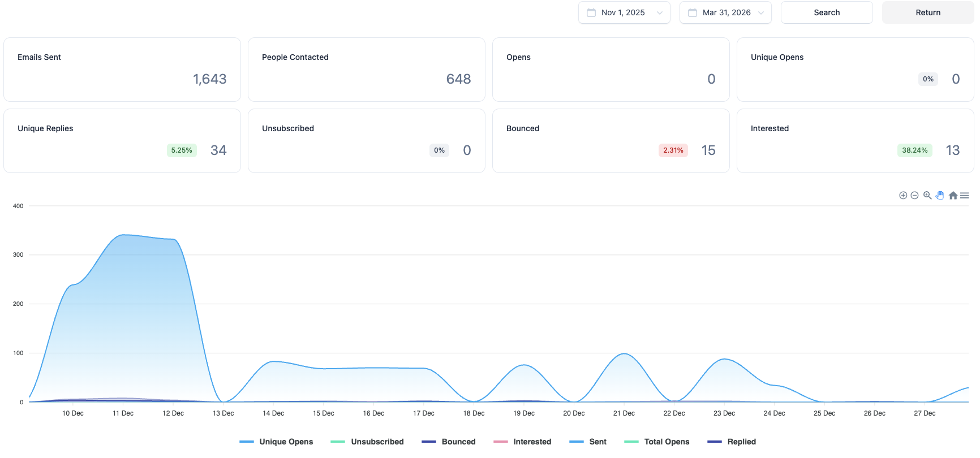Image resolution: width=980 pixels, height=458 pixels.
Task: Toggle the Unique Opens legend series
Action: (x=276, y=442)
